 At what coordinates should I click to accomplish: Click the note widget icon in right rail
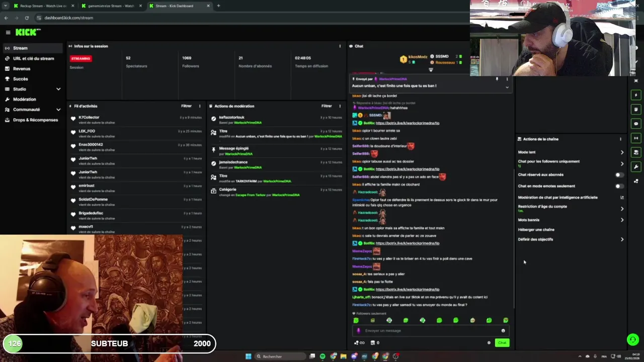click(636, 109)
